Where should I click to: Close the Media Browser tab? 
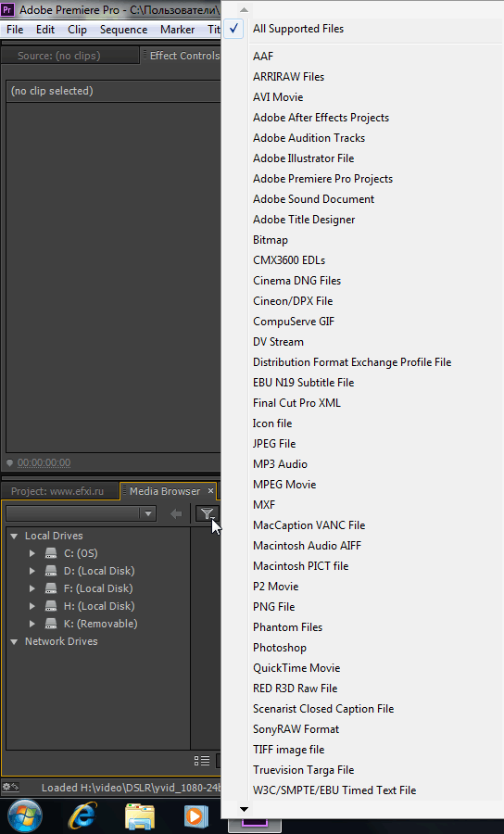click(210, 491)
